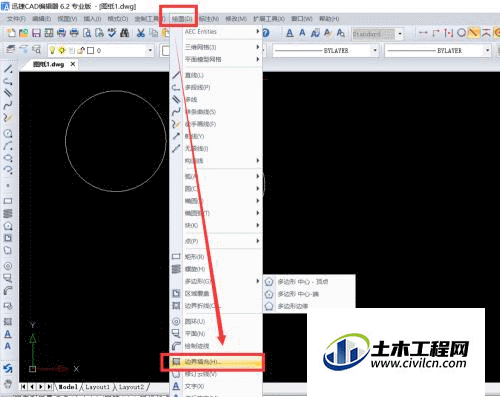Open the 插入(I) menu
This screenshot has width=500, height=397.
point(92,19)
